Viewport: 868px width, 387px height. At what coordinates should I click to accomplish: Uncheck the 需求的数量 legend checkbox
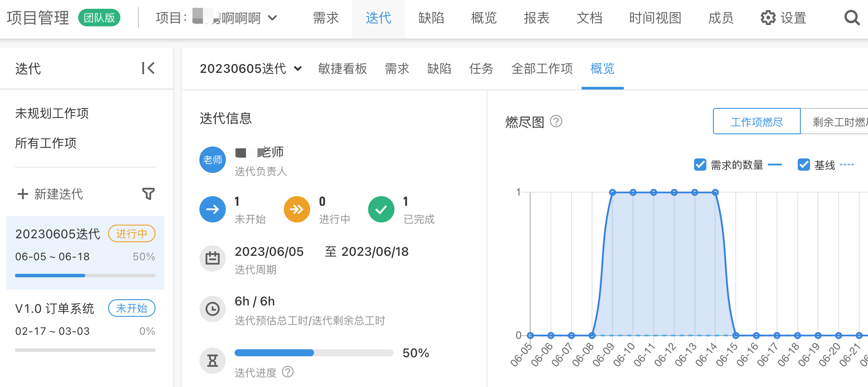click(x=700, y=165)
